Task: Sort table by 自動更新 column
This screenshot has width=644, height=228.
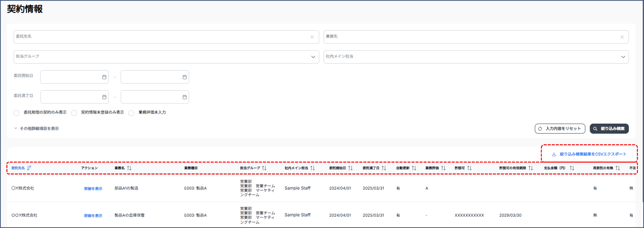Action: coord(414,168)
